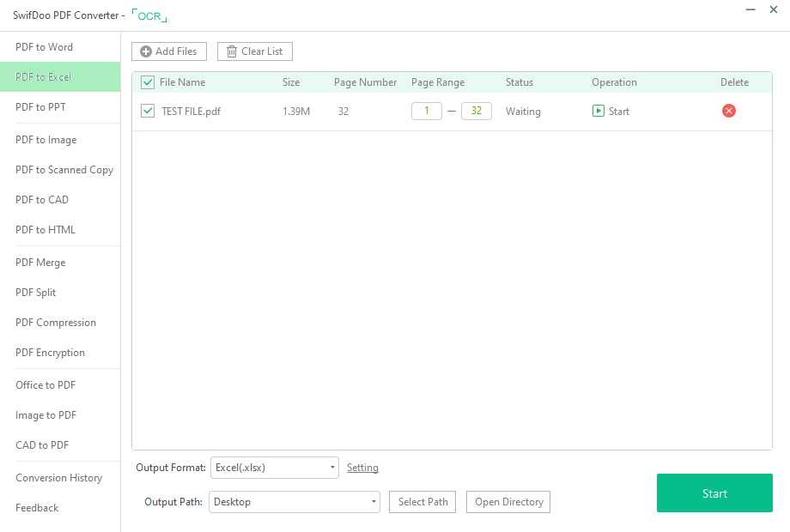The height and width of the screenshot is (532, 790).
Task: Click the trash can icon on Clear List
Action: 231,51
